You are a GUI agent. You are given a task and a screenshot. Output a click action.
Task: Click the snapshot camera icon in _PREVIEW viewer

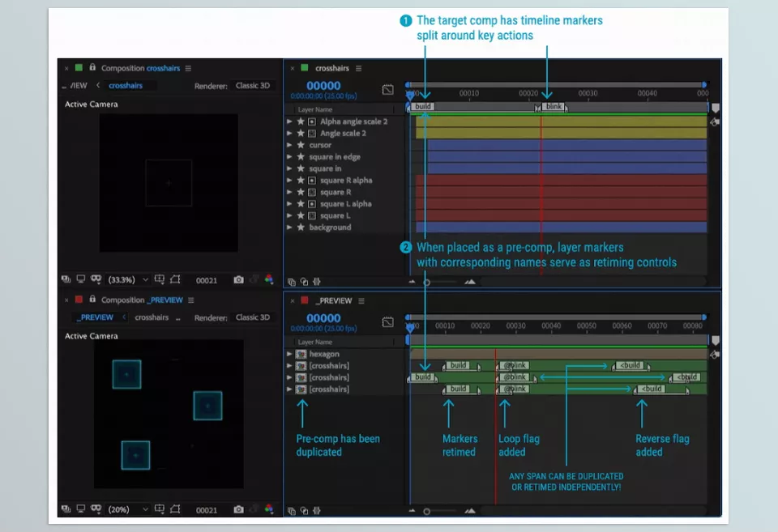(x=238, y=509)
